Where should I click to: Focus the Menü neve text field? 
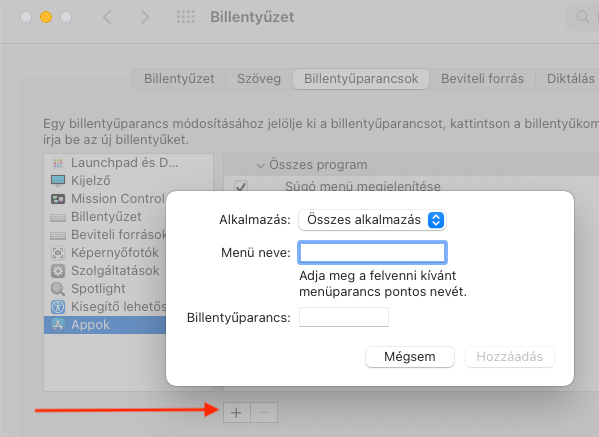click(x=372, y=252)
